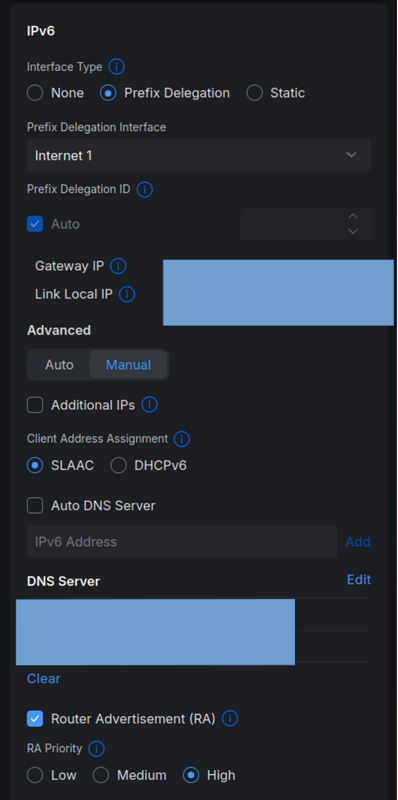Select Static interface type
Screen dimensions: 398x800
pyautogui.click(x=255, y=93)
